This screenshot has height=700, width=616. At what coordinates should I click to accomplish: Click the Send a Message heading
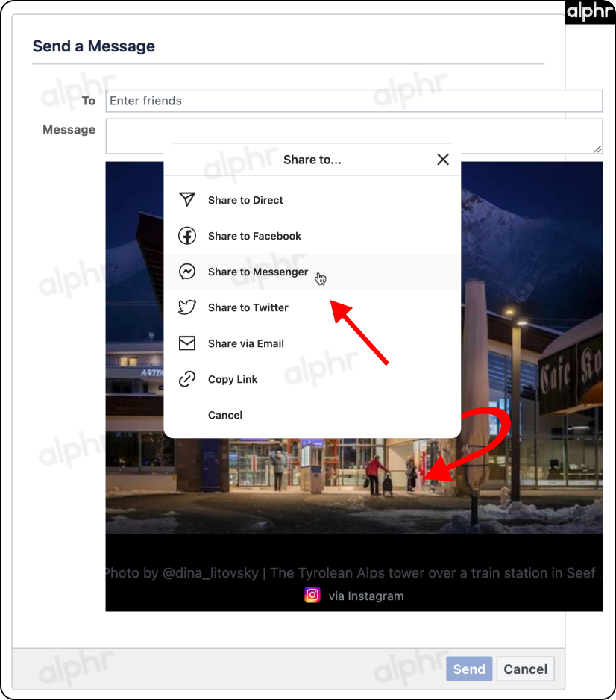[94, 46]
